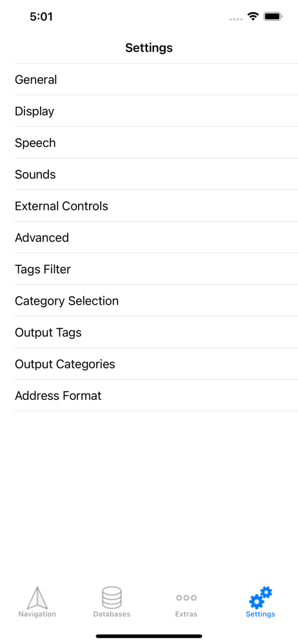Screen dimensions: 298x644
Task: Open General settings
Action: [x=156, y=79]
